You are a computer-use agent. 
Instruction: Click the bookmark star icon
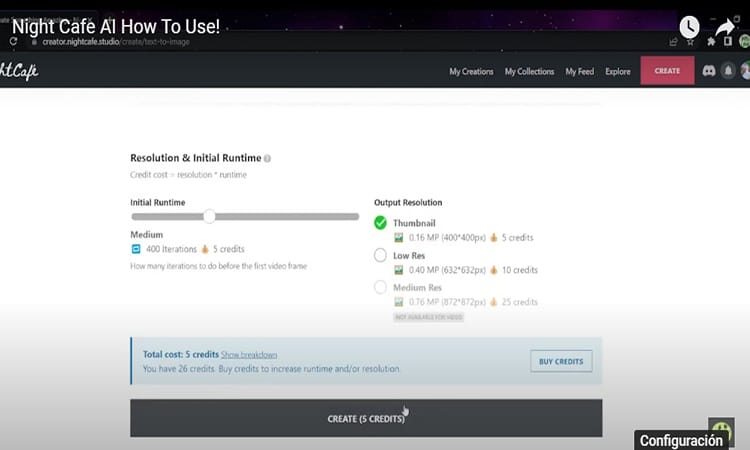click(x=690, y=42)
